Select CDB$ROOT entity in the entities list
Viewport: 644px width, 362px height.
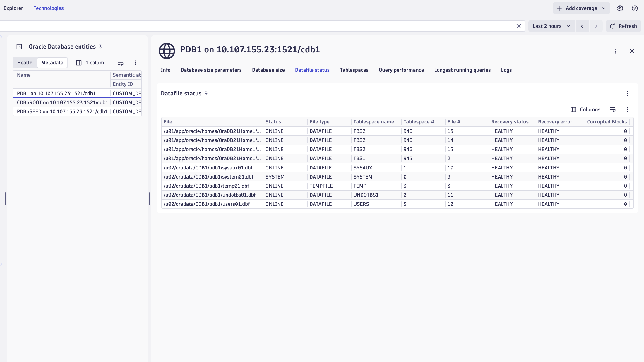63,102
